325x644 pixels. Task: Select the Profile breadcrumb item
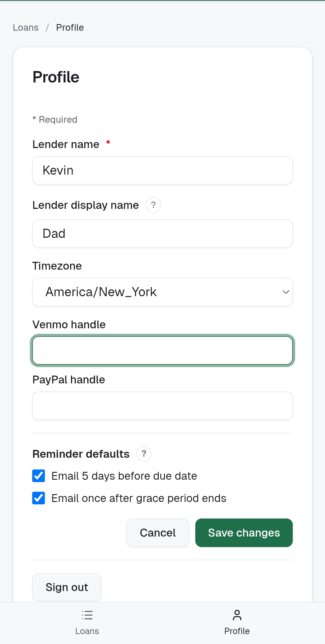coord(70,27)
